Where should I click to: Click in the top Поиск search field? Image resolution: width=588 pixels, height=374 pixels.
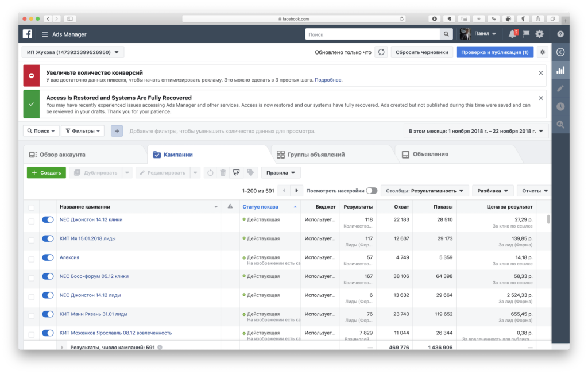pos(373,34)
